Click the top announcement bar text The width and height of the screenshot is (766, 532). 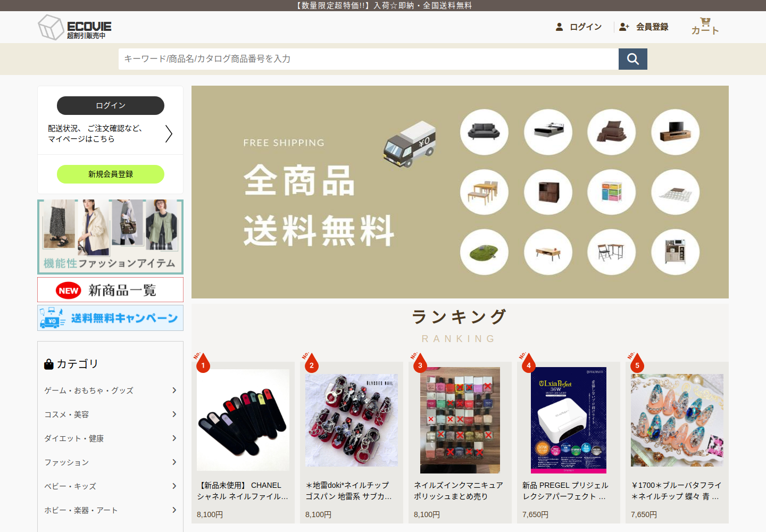coord(383,5)
